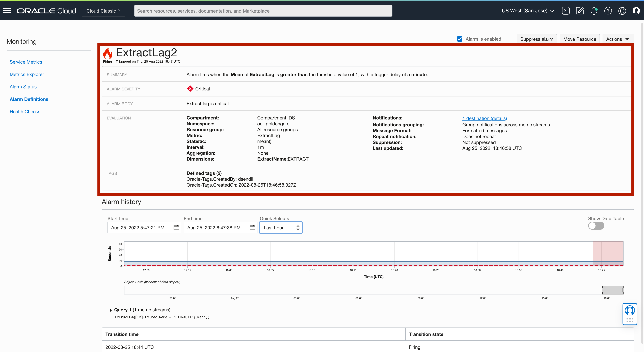Open the 1 destination details link
The width and height of the screenshot is (644, 352).
pos(484,118)
